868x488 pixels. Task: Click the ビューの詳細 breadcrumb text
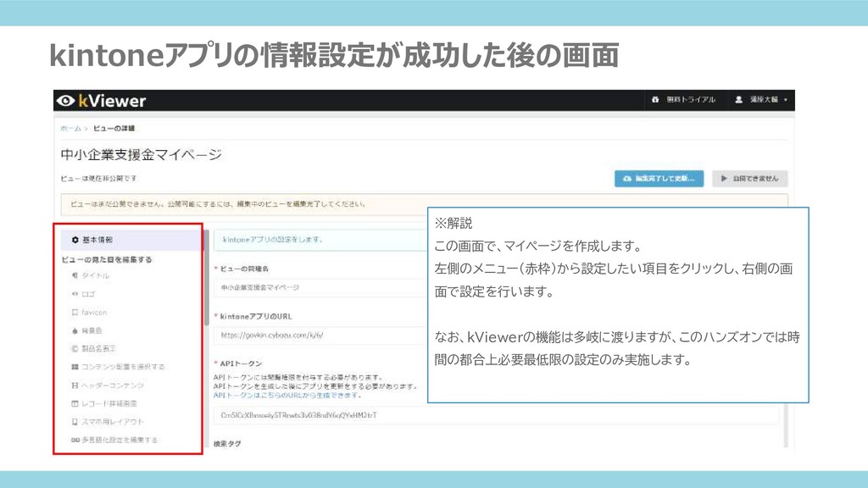coord(114,129)
